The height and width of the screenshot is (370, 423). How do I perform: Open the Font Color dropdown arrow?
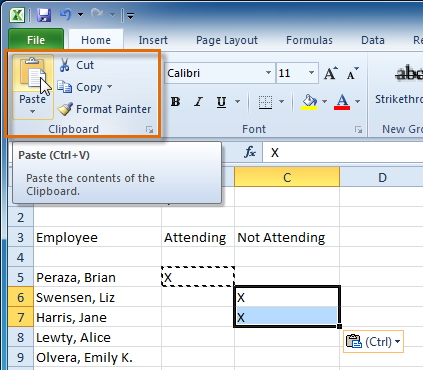(x=357, y=101)
